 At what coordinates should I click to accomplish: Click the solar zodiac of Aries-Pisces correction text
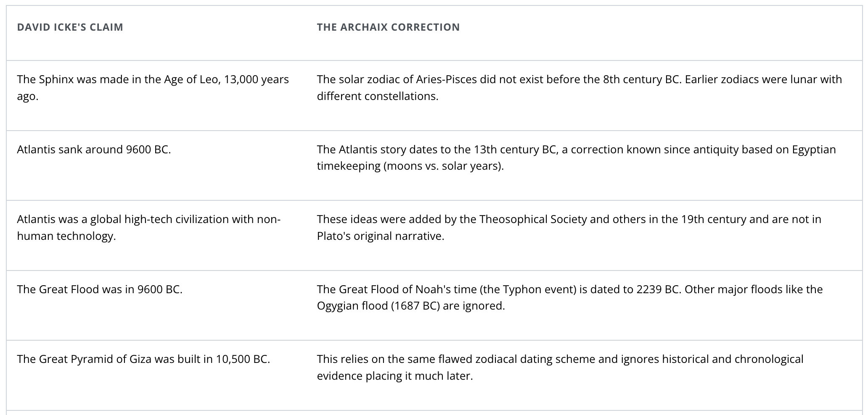tap(579, 87)
